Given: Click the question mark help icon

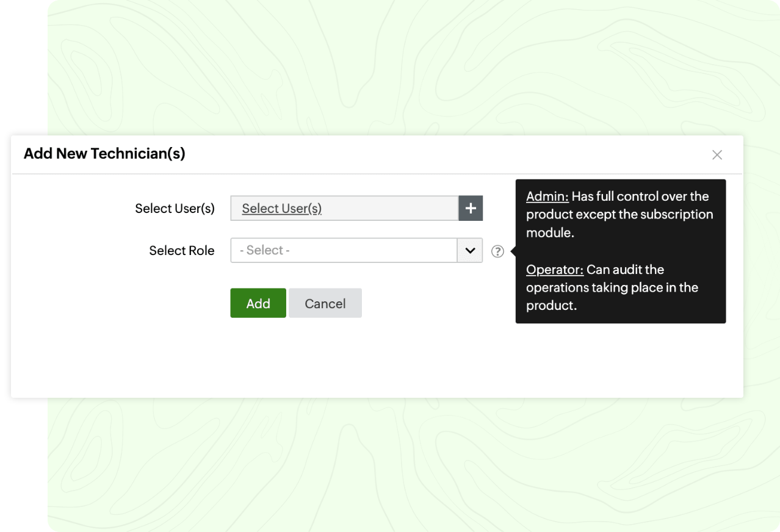Looking at the screenshot, I should coord(497,251).
